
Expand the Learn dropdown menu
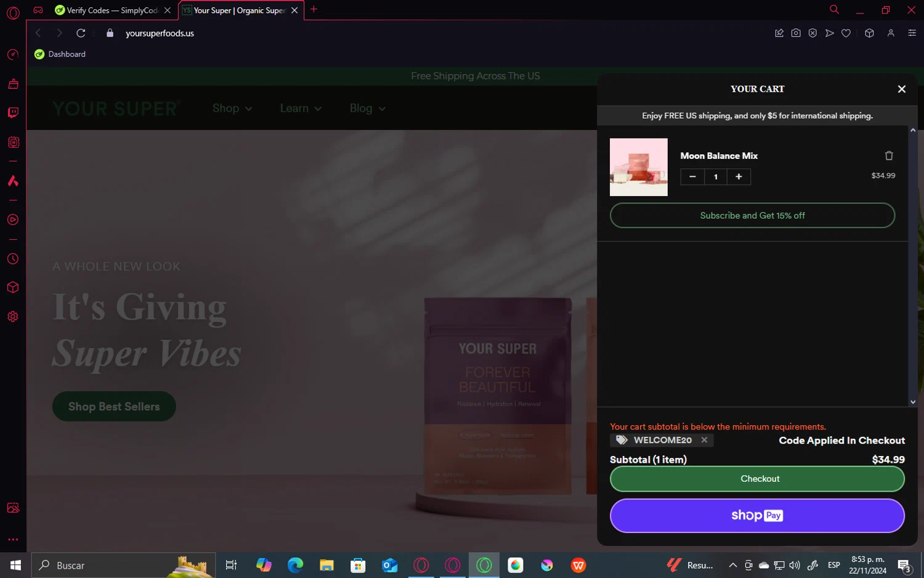[301, 108]
